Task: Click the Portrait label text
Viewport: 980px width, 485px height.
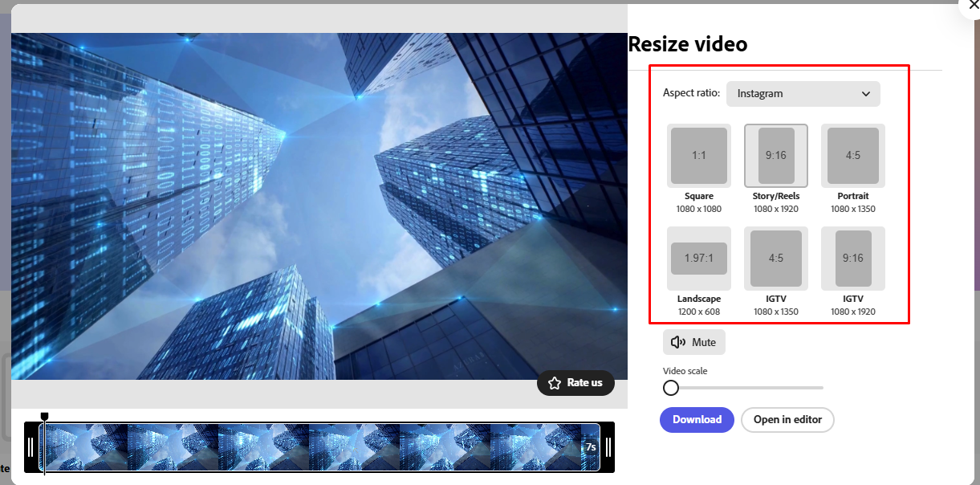Action: coord(853,196)
